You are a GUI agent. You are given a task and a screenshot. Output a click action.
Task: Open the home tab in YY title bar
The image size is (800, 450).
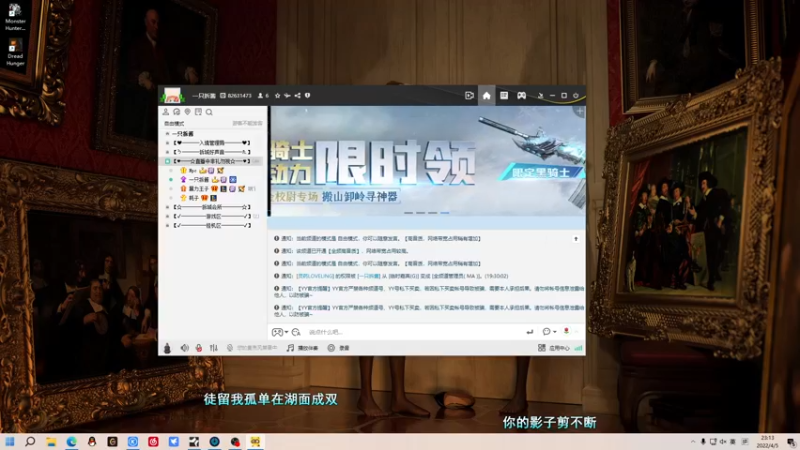[x=486, y=95]
